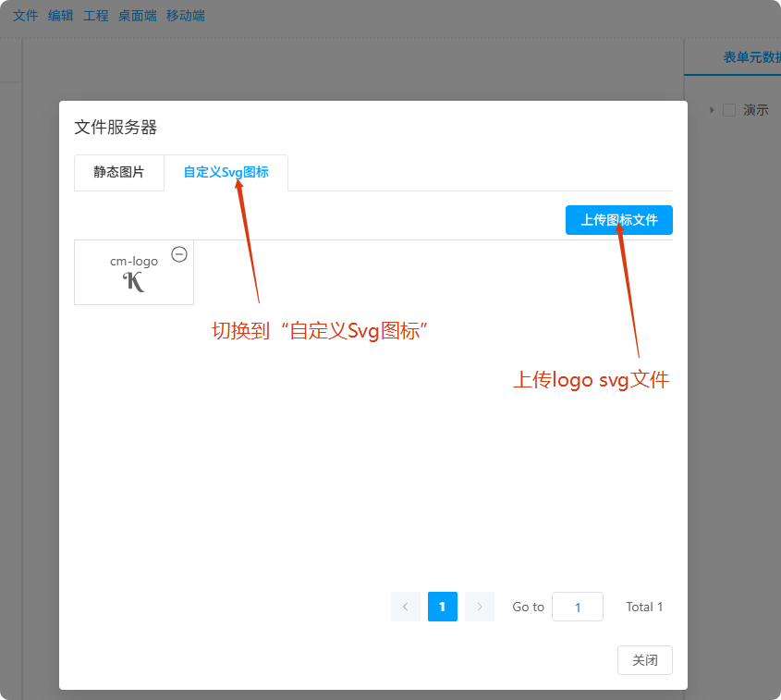Viewport: 781px width, 700px height.
Task: Close the dialog with 关闭 button
Action: [x=644, y=660]
